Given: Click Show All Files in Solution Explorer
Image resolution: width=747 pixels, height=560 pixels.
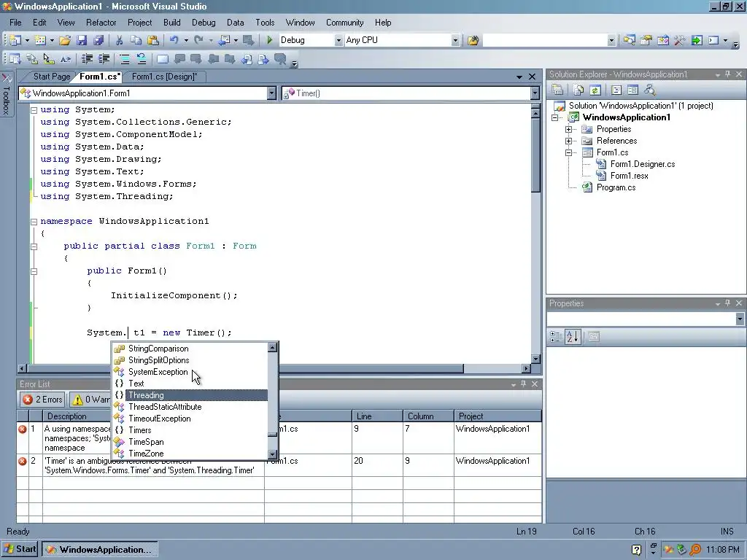Looking at the screenshot, I should 578,90.
